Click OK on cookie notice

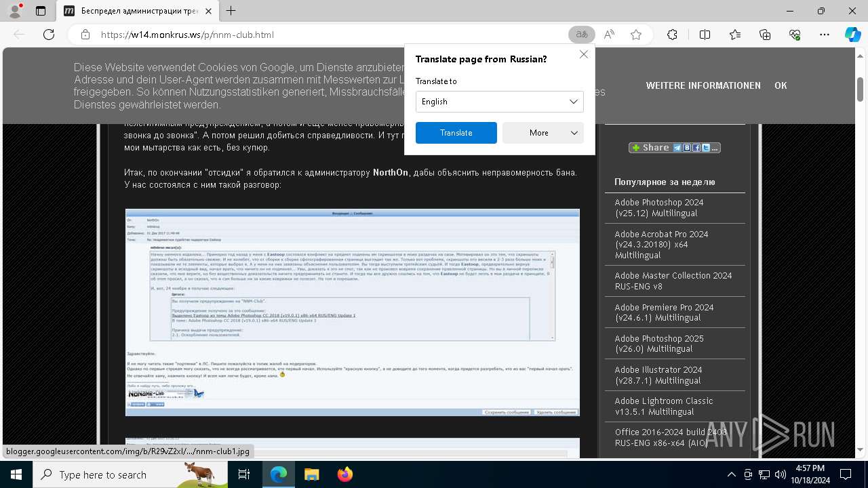[781, 85]
